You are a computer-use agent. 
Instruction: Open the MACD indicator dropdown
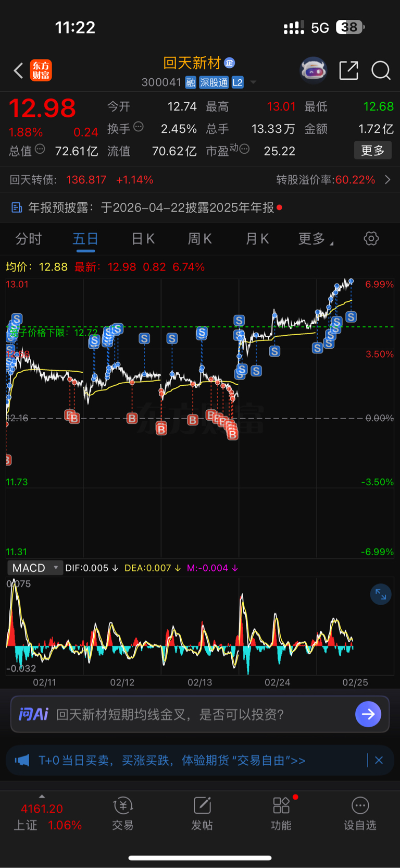[x=35, y=568]
